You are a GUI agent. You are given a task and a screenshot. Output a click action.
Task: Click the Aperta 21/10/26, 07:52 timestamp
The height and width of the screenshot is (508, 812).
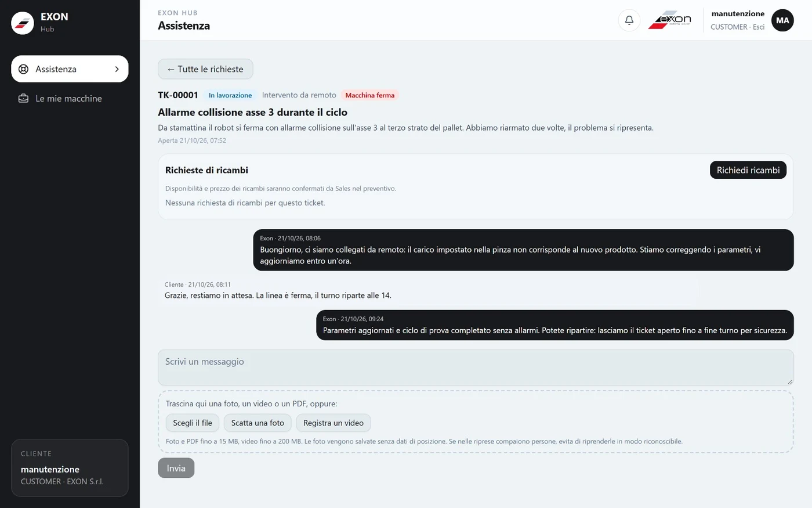(192, 140)
